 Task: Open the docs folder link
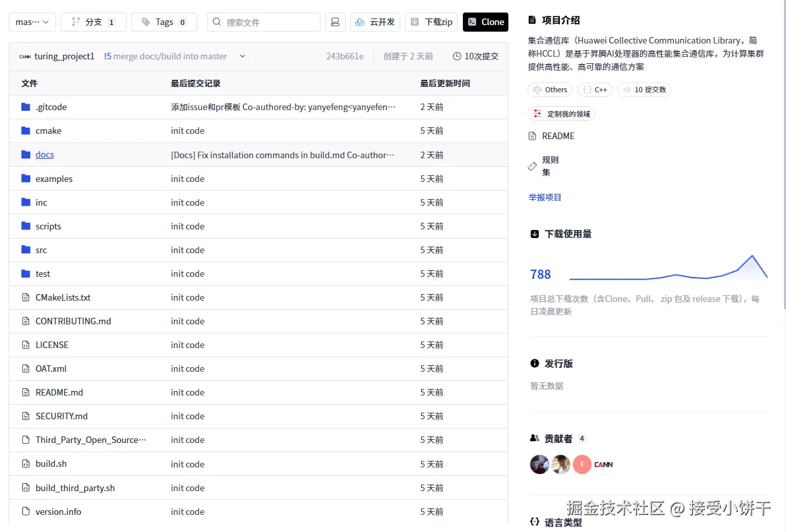click(45, 154)
